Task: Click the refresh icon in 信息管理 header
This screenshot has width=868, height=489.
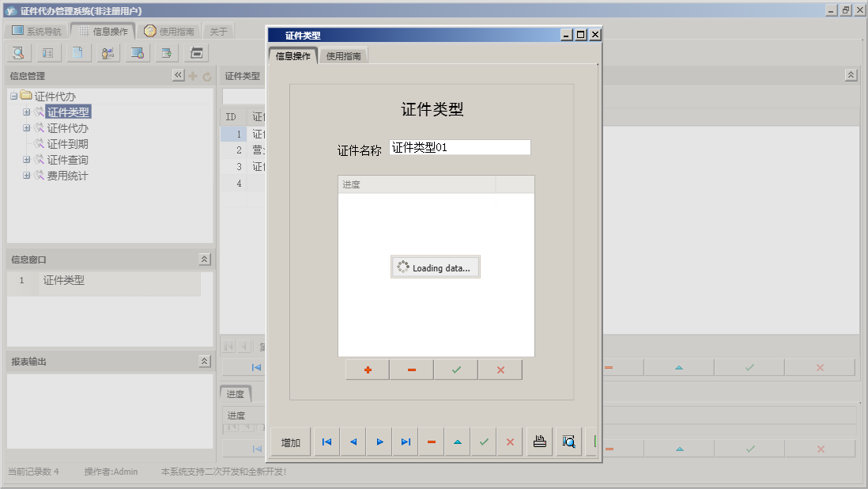Action: coord(207,77)
